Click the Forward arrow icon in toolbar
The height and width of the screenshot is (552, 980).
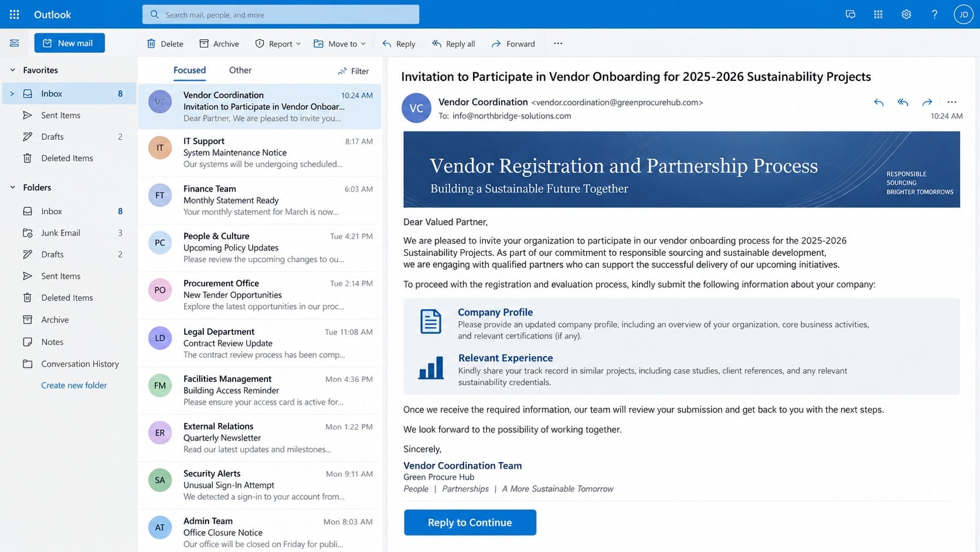[496, 43]
